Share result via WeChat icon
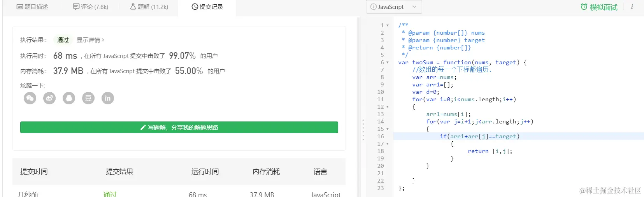This screenshot has height=197, width=644. [x=30, y=98]
